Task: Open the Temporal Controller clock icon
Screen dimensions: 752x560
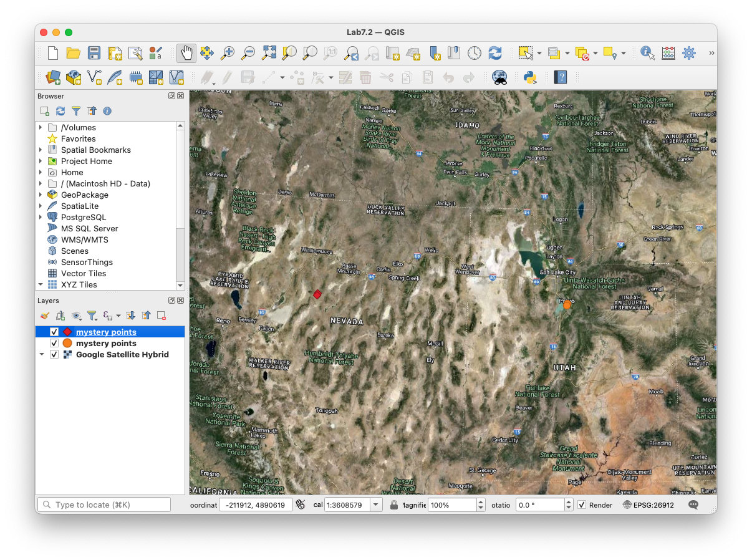Action: [475, 53]
